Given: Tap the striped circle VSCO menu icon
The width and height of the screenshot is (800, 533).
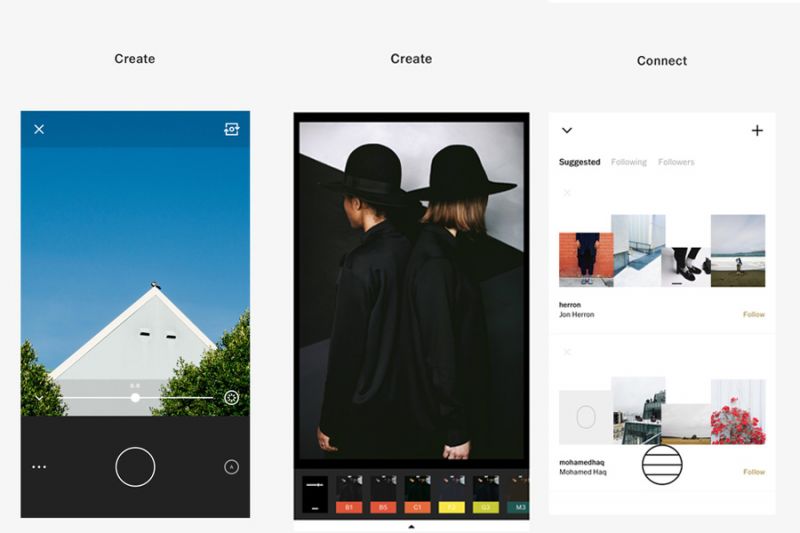Looking at the screenshot, I should 662,465.
